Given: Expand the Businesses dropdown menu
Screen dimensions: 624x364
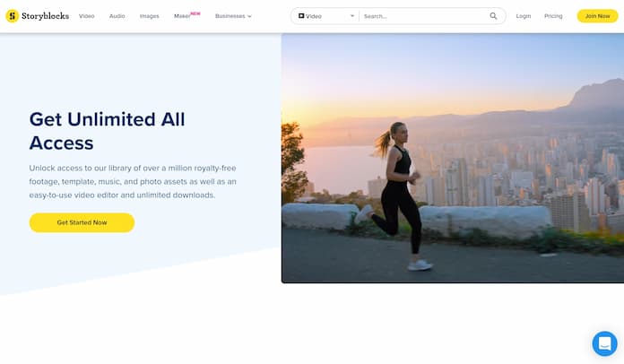Looking at the screenshot, I should pyautogui.click(x=233, y=16).
